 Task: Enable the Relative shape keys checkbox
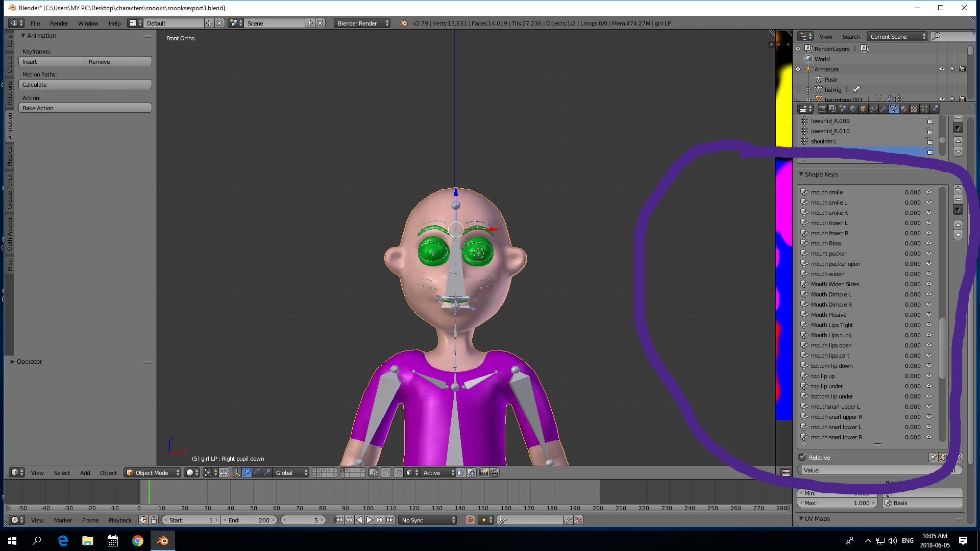tap(802, 457)
